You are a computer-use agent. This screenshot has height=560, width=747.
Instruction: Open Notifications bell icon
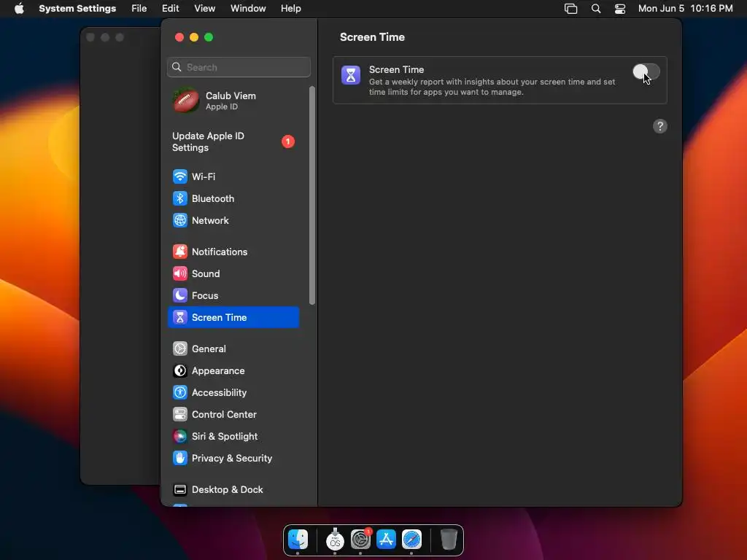click(179, 252)
